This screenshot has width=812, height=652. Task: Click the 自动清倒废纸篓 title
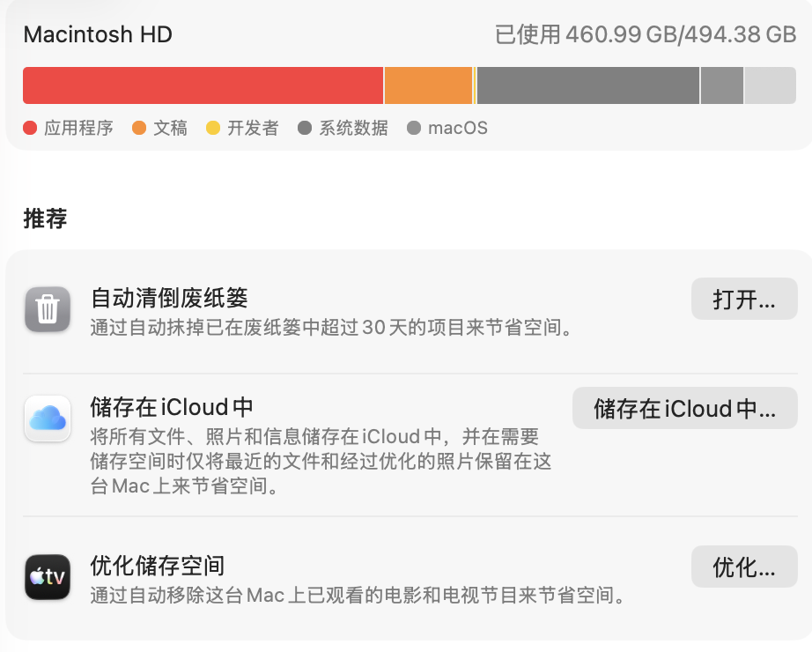click(169, 298)
